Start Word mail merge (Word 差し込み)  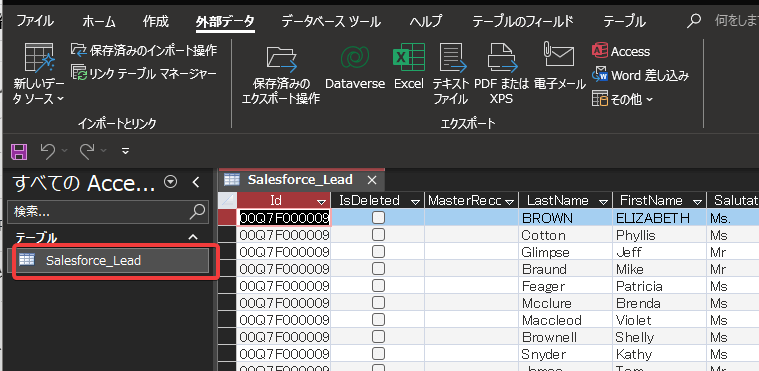(640, 75)
